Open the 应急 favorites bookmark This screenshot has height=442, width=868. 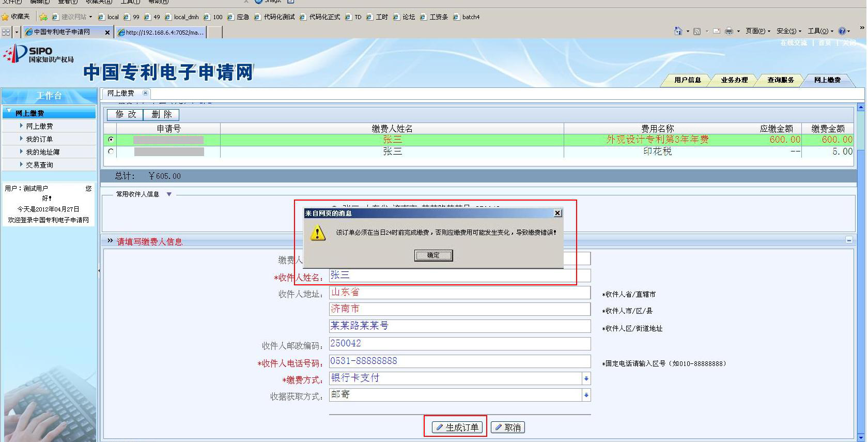coord(238,17)
